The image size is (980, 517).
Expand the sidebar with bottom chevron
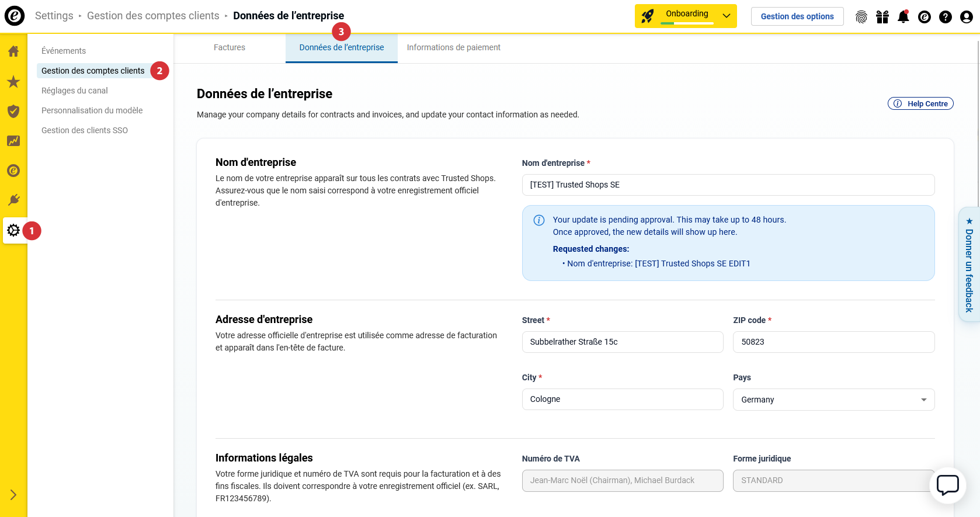click(13, 495)
